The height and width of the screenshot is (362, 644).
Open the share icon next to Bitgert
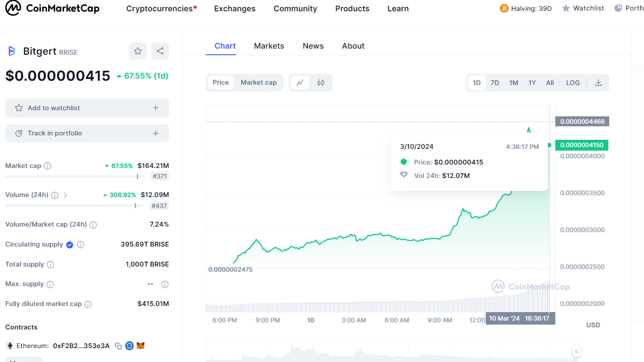pos(160,51)
